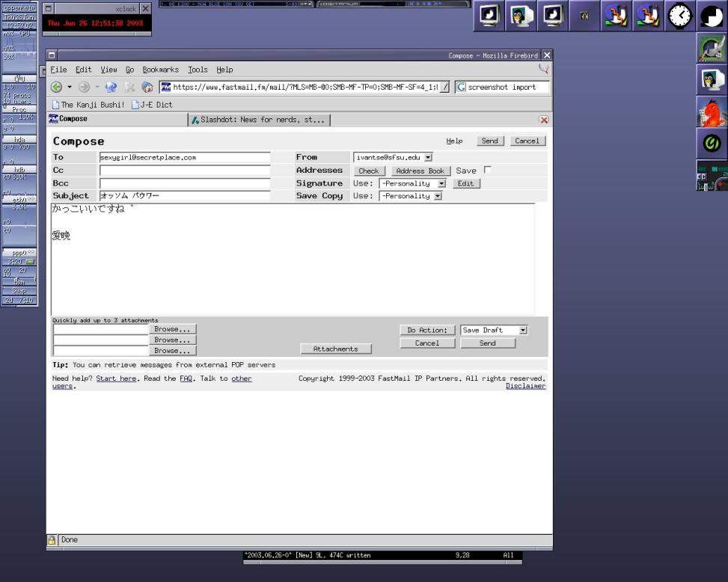Screen dimensions: 728x582
Task: Launch the feather quill dock icon
Action: (712, 48)
